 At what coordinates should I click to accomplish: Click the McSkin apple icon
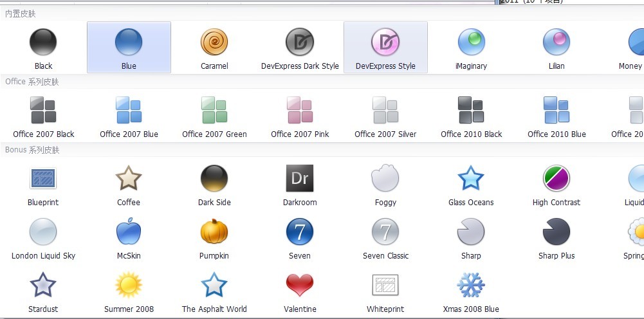(129, 232)
